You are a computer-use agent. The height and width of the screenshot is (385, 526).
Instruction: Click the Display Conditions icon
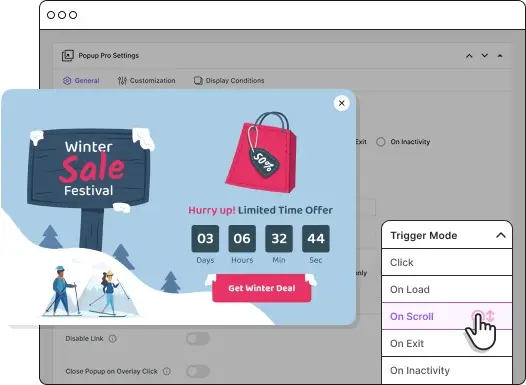pos(198,80)
